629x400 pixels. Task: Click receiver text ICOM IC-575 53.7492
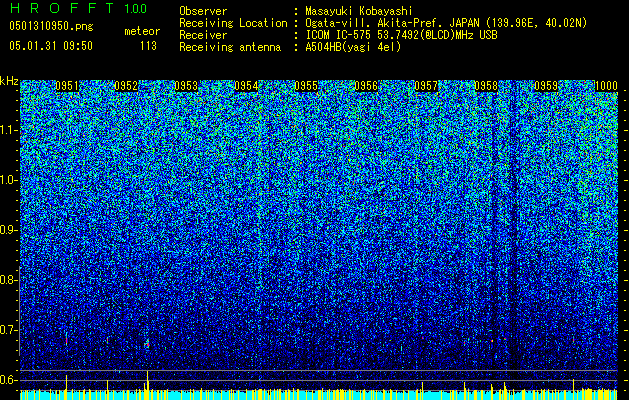[401, 35]
